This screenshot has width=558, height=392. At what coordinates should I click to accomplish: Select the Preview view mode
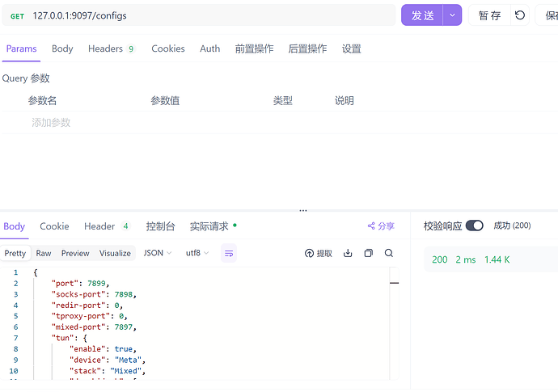point(75,253)
